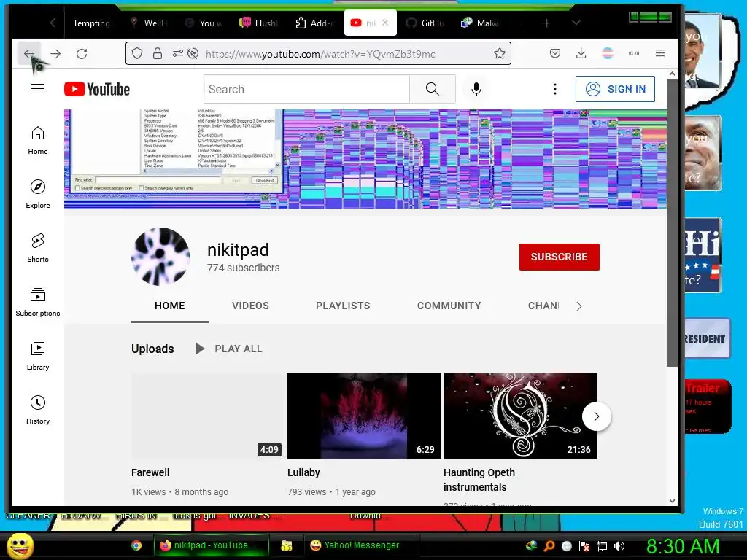Screen dimensions: 747x560
Task: Open the site permissions icon in address bar
Action: click(178, 53)
